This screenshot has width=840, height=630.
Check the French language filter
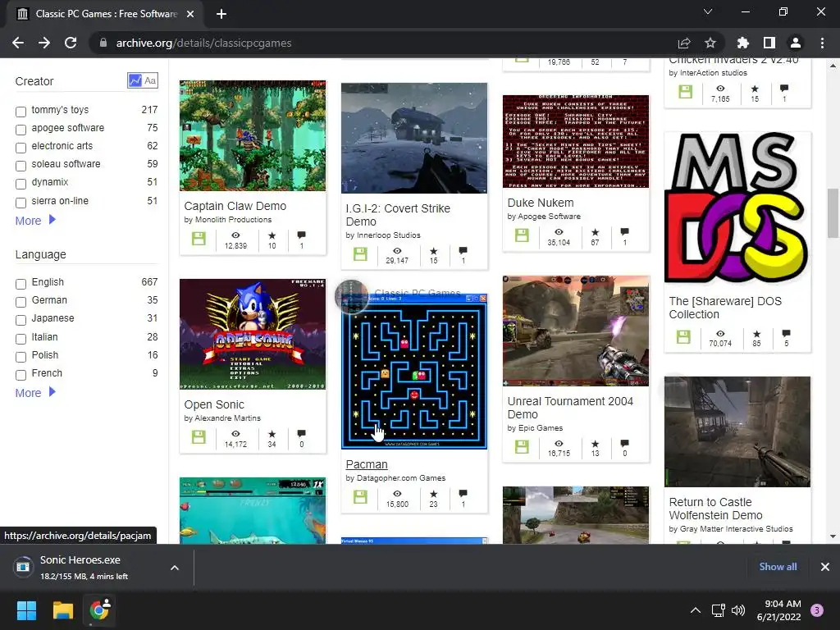(21, 375)
